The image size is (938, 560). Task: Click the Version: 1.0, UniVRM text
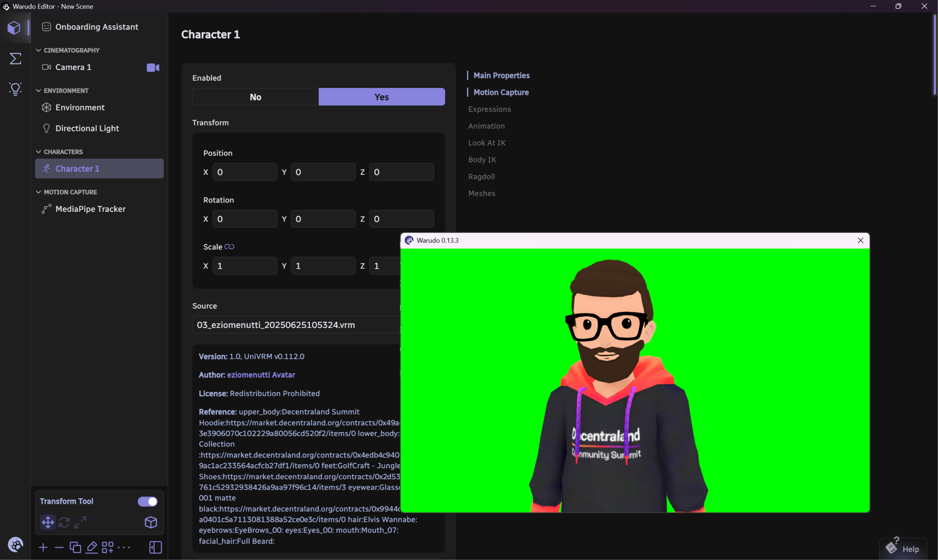252,357
